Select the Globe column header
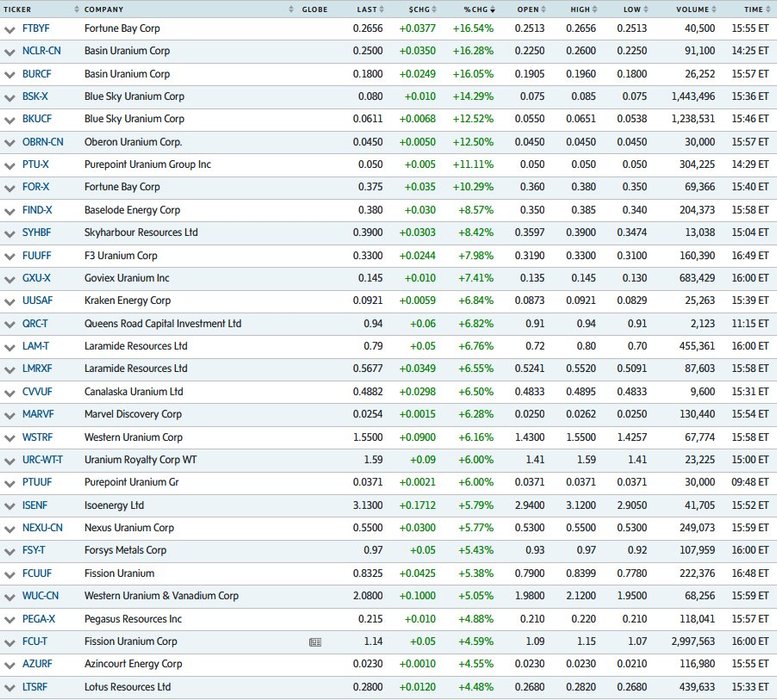Image resolution: width=777 pixels, height=700 pixels. coord(315,9)
